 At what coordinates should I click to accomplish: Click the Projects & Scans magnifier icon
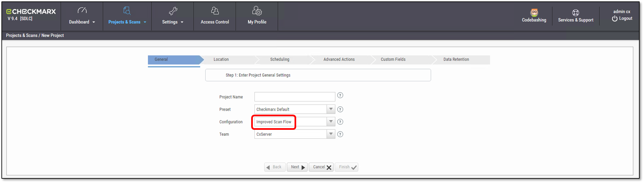coord(127,11)
